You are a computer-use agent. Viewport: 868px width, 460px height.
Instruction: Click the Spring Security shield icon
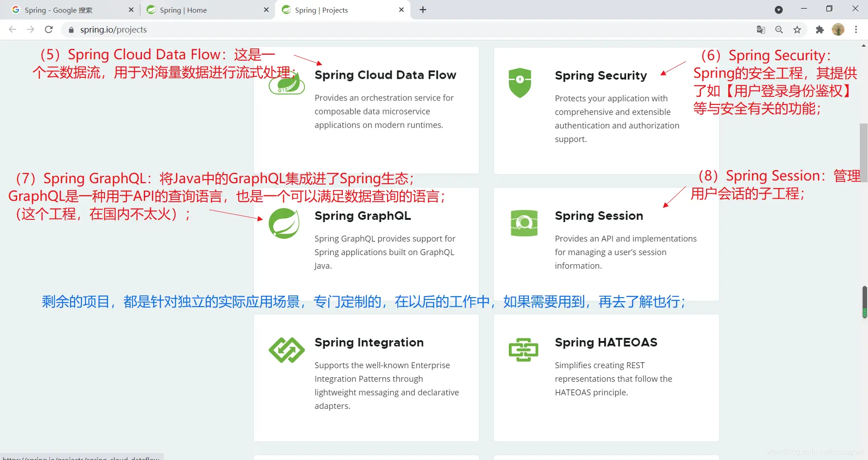pyautogui.click(x=520, y=83)
